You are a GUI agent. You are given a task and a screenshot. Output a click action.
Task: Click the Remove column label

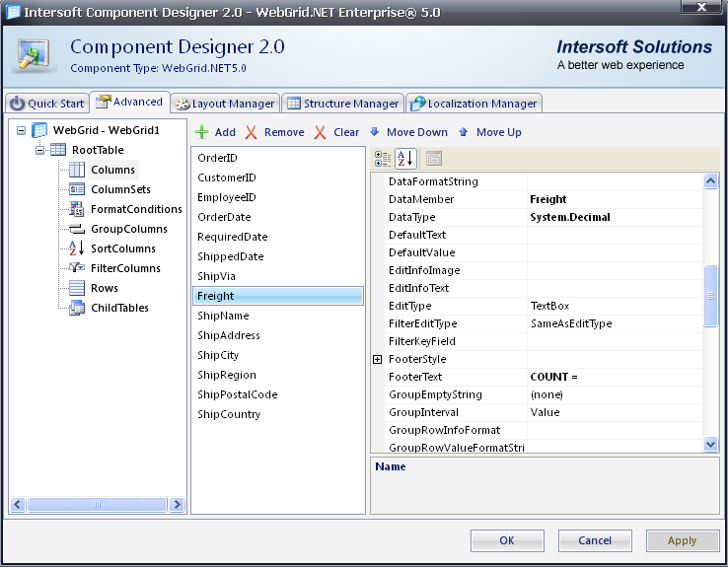tap(284, 132)
